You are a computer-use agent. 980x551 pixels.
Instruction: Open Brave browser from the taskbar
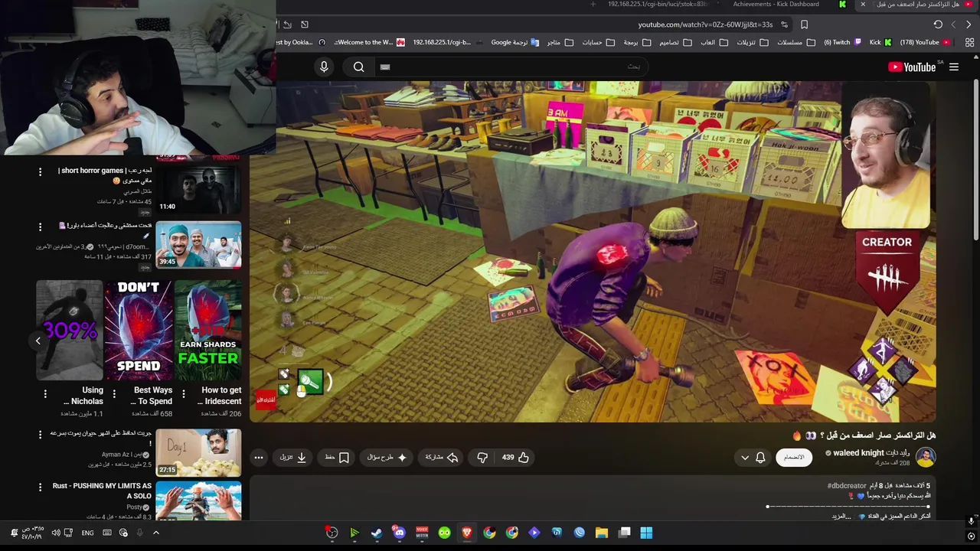[467, 533]
